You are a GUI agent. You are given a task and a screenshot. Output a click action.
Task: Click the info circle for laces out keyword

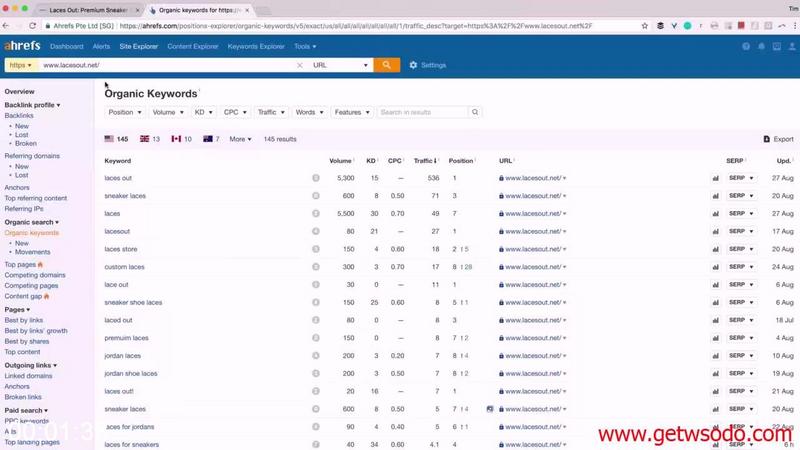pyautogui.click(x=316, y=178)
